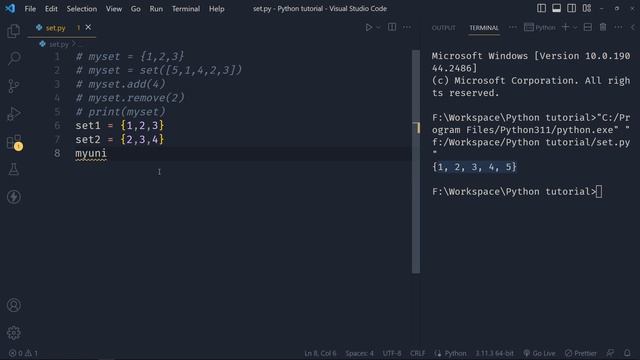Click the Prettier status item
The image size is (640, 360).
(x=580, y=353)
